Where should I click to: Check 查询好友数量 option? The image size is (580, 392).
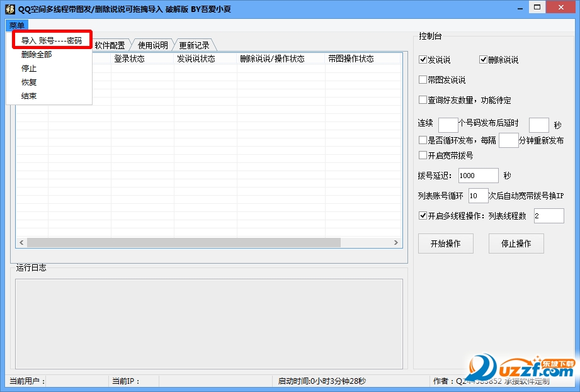coord(423,99)
